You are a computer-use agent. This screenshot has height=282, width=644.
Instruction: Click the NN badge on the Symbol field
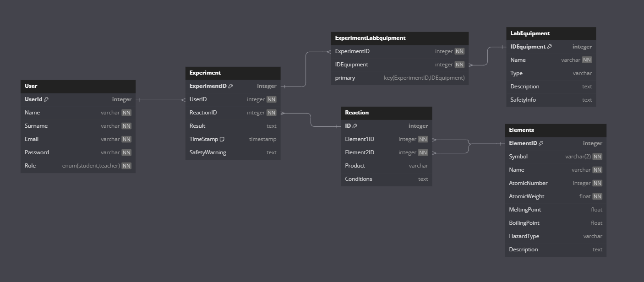point(597,157)
